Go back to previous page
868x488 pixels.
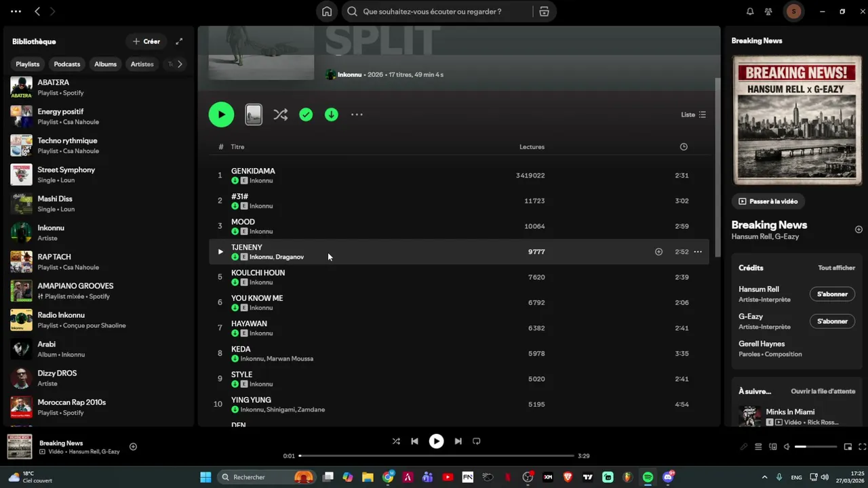point(37,12)
